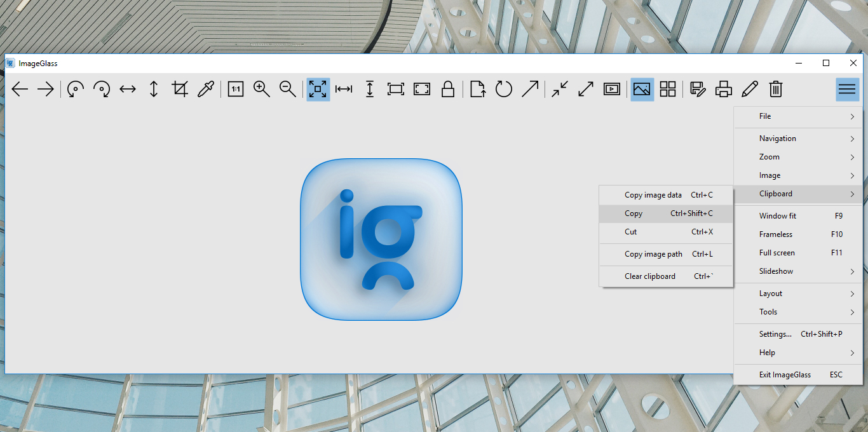Choose Copy image data

pos(666,195)
